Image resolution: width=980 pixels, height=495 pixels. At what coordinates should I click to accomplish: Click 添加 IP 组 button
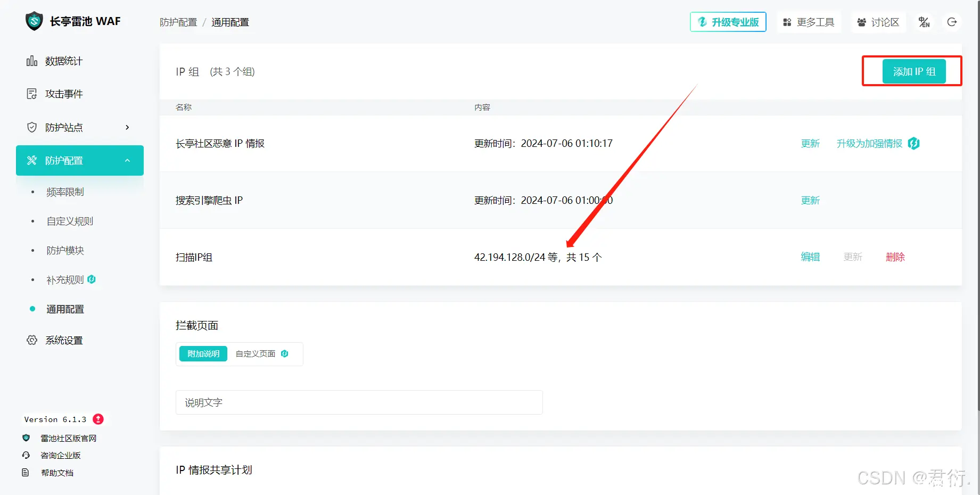coord(914,71)
